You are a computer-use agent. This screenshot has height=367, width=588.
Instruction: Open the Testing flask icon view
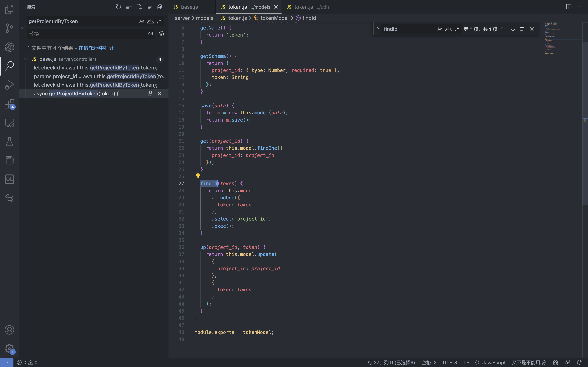9,142
